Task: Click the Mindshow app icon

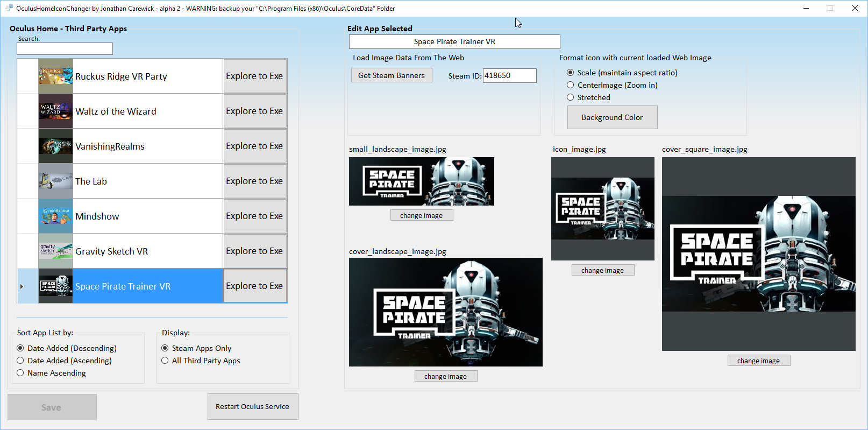Action: coord(55,216)
